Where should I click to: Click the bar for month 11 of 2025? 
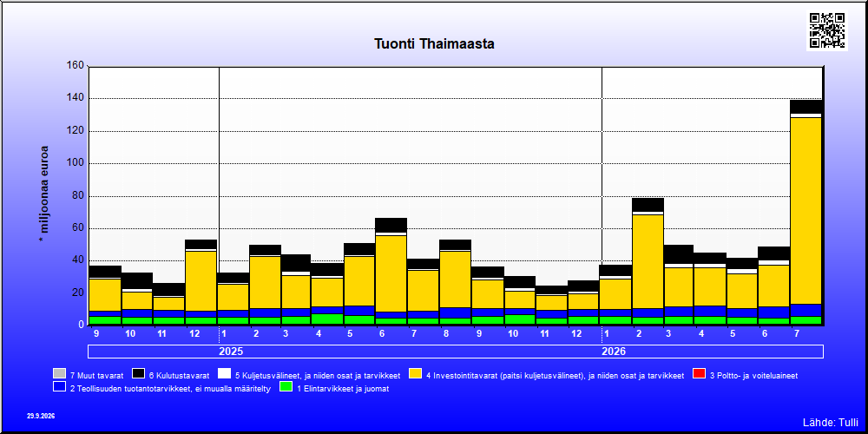pyautogui.click(x=552, y=305)
